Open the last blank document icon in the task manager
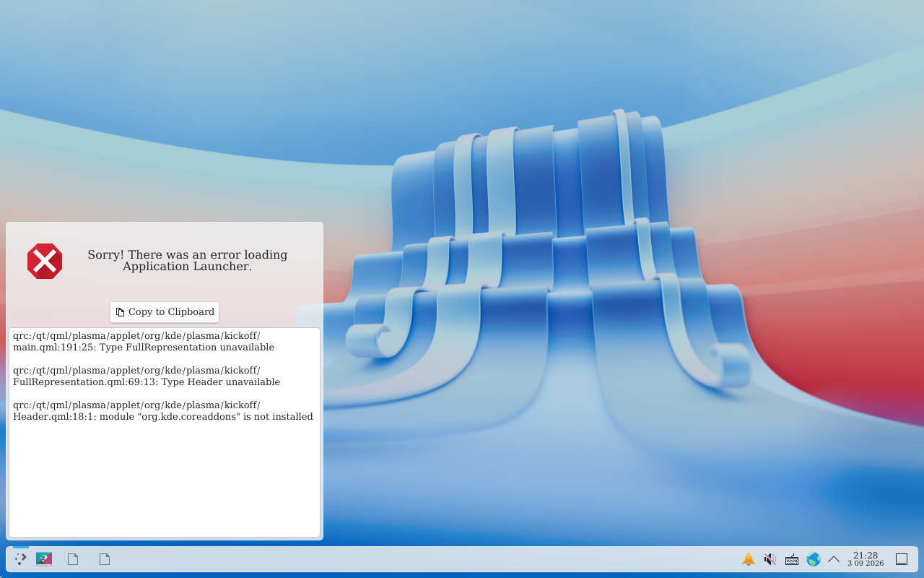924x578 pixels. (105, 558)
